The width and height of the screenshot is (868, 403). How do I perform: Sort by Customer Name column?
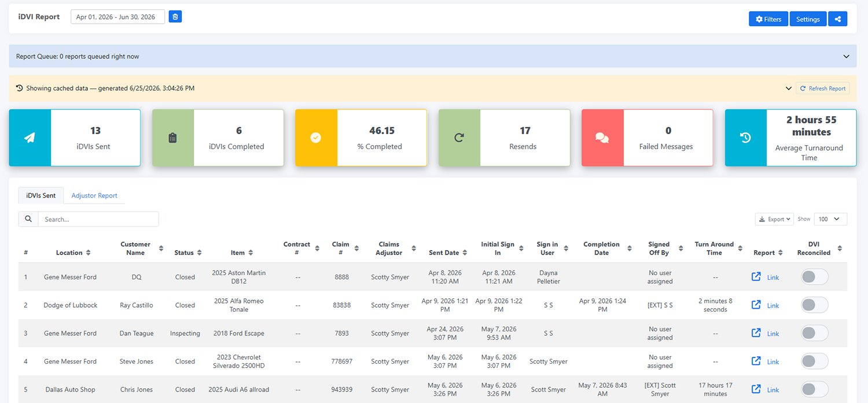161,249
